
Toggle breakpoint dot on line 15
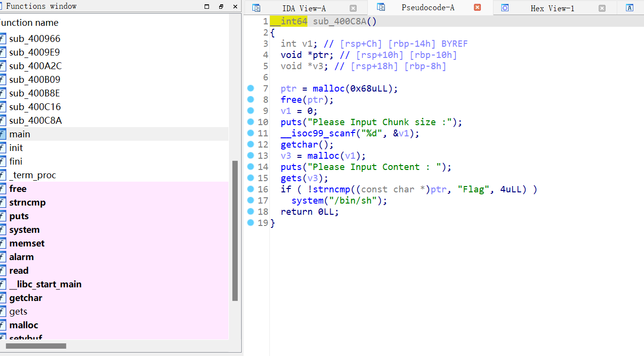(x=250, y=178)
